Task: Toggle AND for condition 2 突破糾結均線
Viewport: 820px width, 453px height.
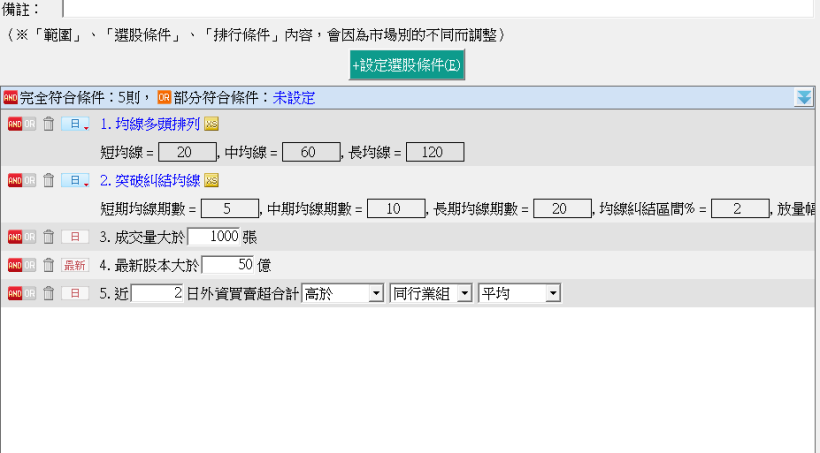Action: coord(15,181)
